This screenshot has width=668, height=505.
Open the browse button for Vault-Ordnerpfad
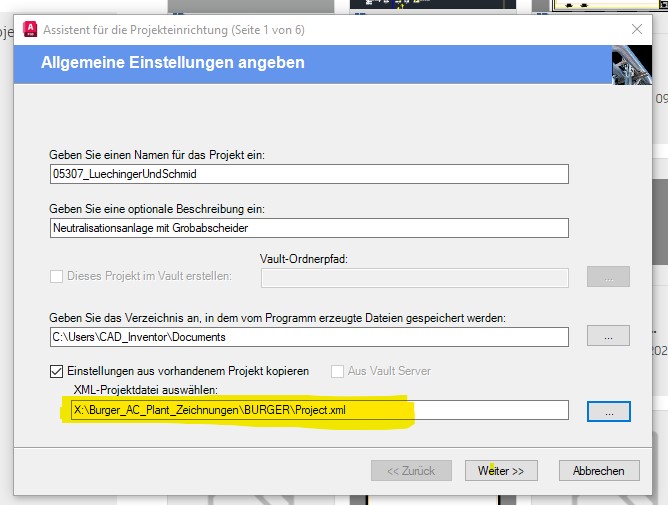point(608,277)
